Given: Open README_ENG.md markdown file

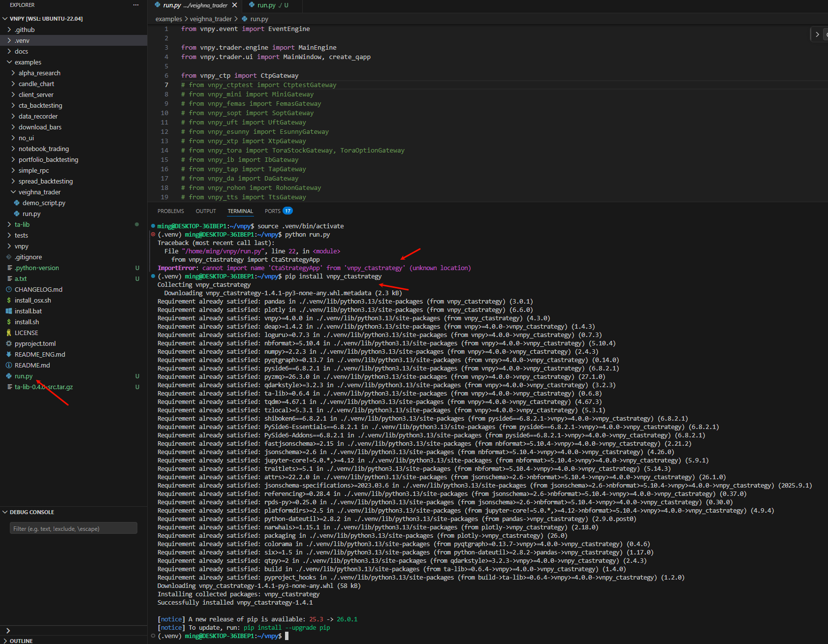Looking at the screenshot, I should [39, 354].
